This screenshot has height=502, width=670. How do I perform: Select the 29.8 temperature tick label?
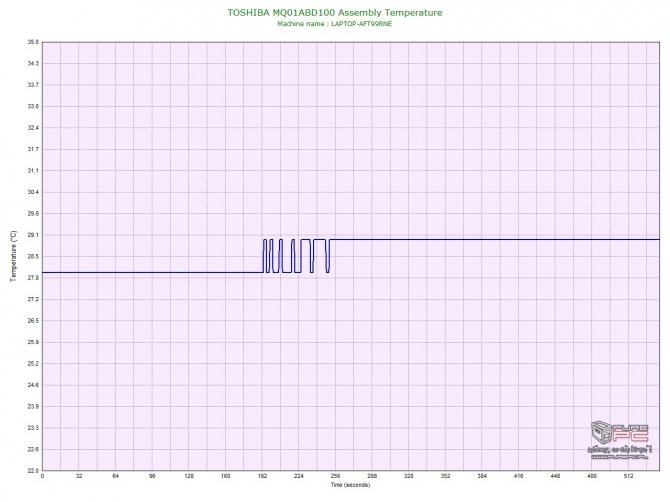(x=33, y=213)
